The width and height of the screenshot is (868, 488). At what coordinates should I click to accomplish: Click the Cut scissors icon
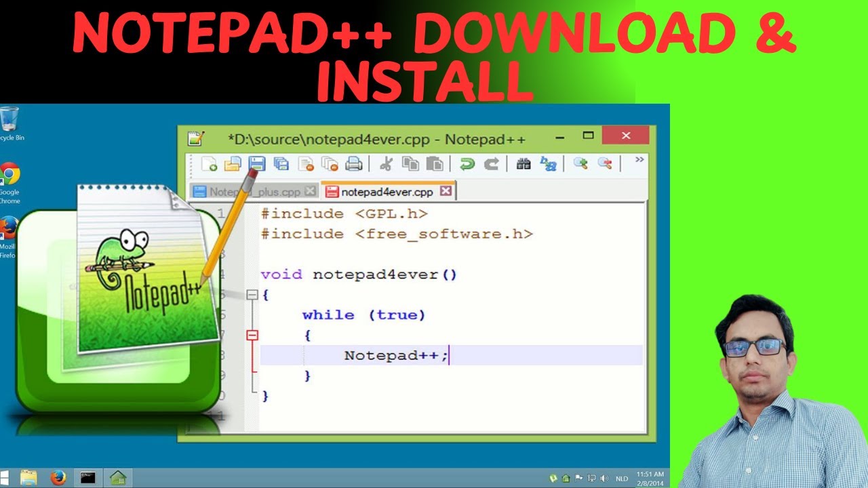pyautogui.click(x=386, y=163)
